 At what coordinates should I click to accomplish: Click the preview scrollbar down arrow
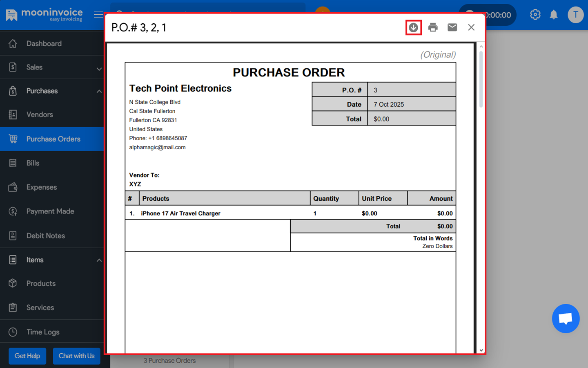point(481,350)
